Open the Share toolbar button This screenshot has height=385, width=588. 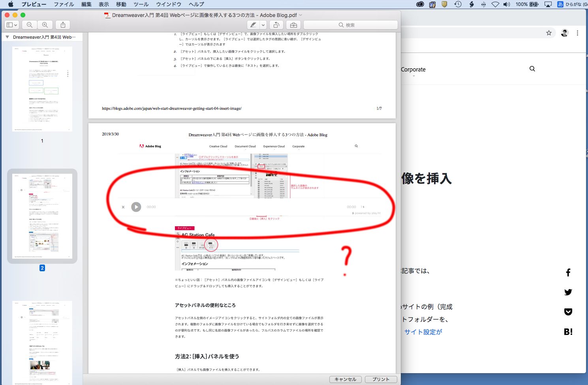(x=63, y=25)
